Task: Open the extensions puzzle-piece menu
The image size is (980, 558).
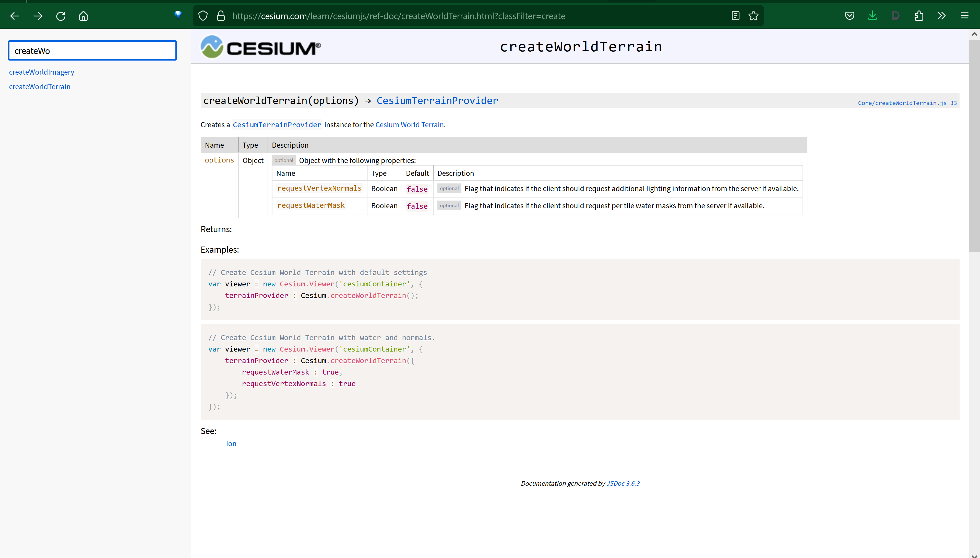Action: [919, 16]
